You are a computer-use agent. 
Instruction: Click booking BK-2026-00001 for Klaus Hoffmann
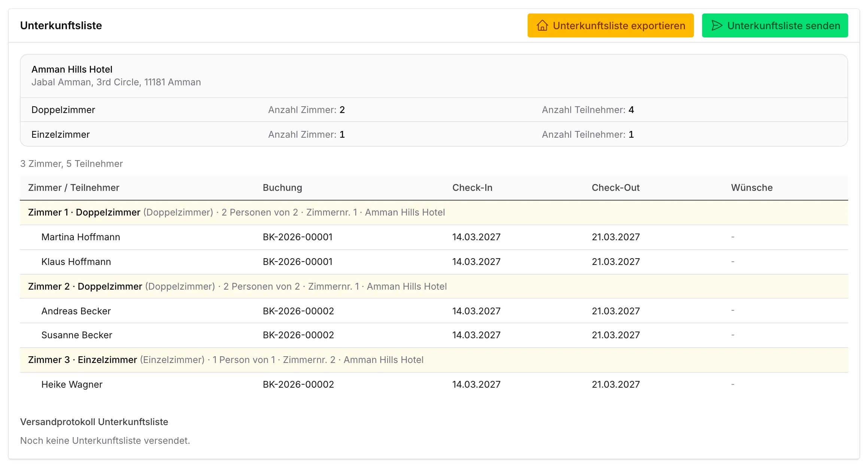pos(298,262)
